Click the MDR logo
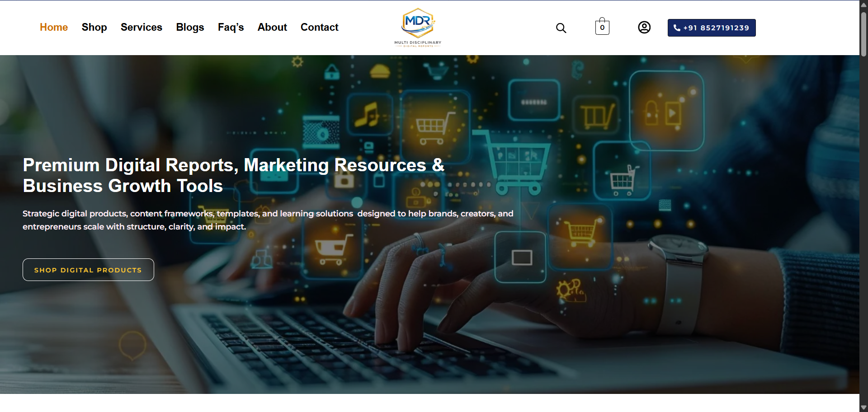This screenshot has height=412, width=868. (418, 23)
